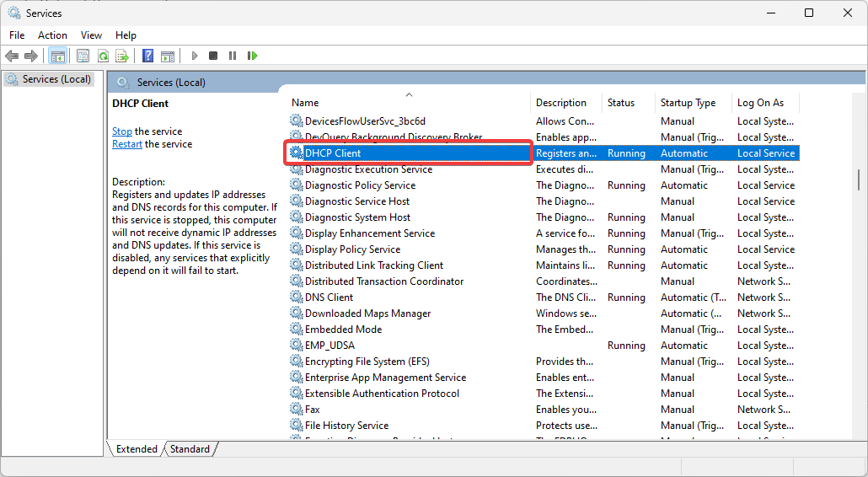This screenshot has height=477, width=868.
Task: Click the Services (Local) pane header
Action: tap(487, 82)
